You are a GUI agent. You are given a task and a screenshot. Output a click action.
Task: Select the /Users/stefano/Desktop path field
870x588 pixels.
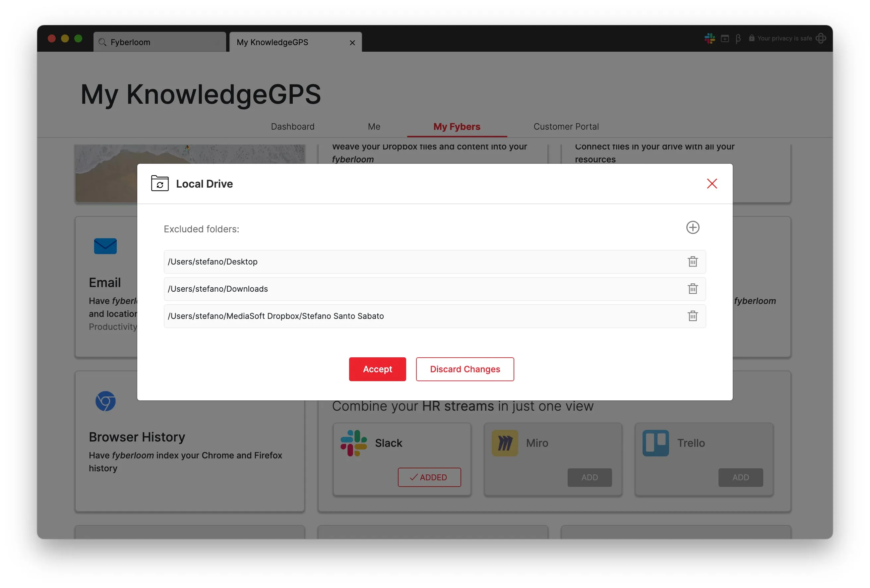tap(434, 262)
